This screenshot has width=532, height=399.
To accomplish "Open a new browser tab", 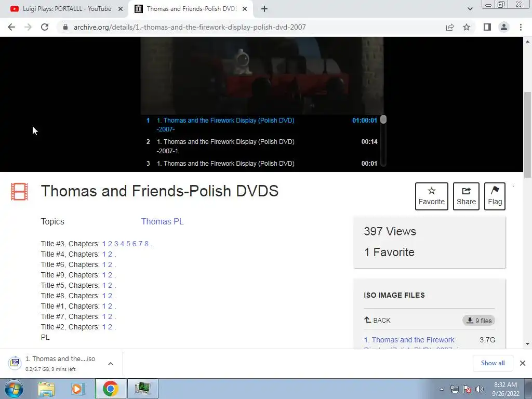I will (x=264, y=9).
